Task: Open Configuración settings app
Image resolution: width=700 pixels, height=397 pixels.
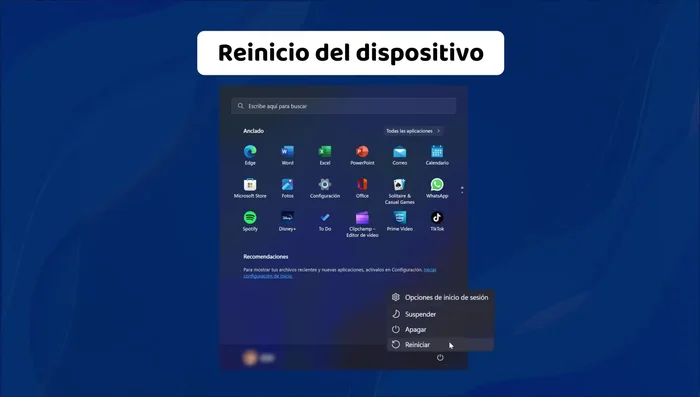Action: click(325, 188)
